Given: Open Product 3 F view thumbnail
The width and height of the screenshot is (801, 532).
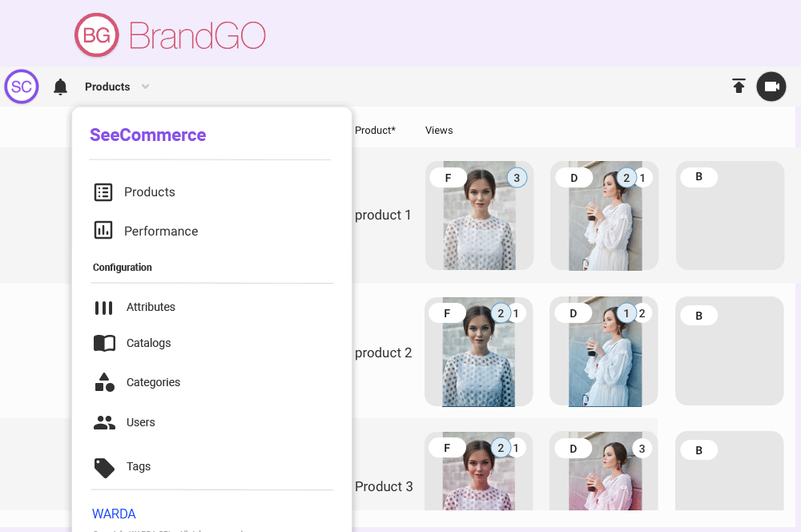Looking at the screenshot, I should coord(479,471).
